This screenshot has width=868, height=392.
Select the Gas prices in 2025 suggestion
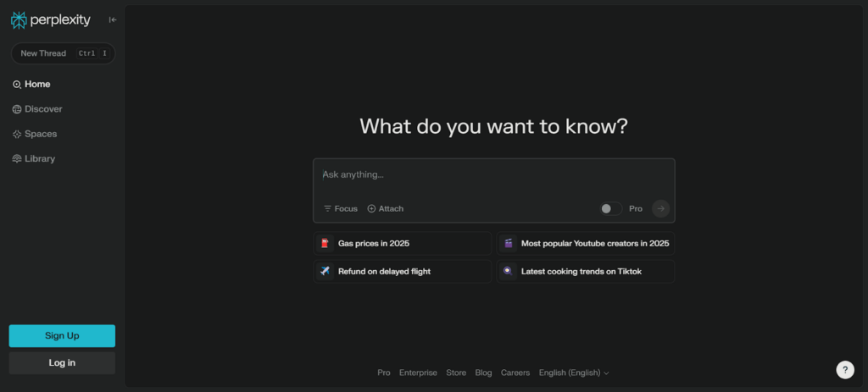[x=403, y=243]
